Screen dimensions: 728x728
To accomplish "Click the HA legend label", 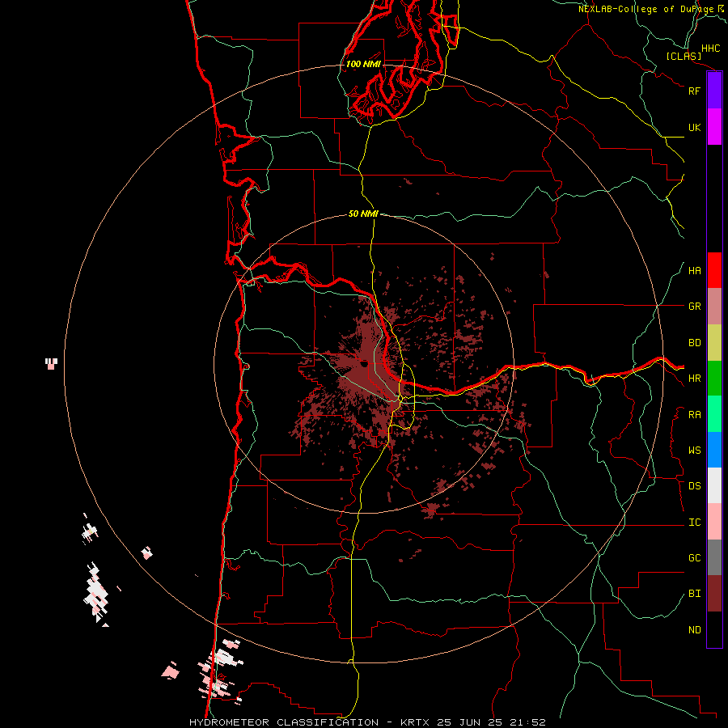I will tap(694, 271).
